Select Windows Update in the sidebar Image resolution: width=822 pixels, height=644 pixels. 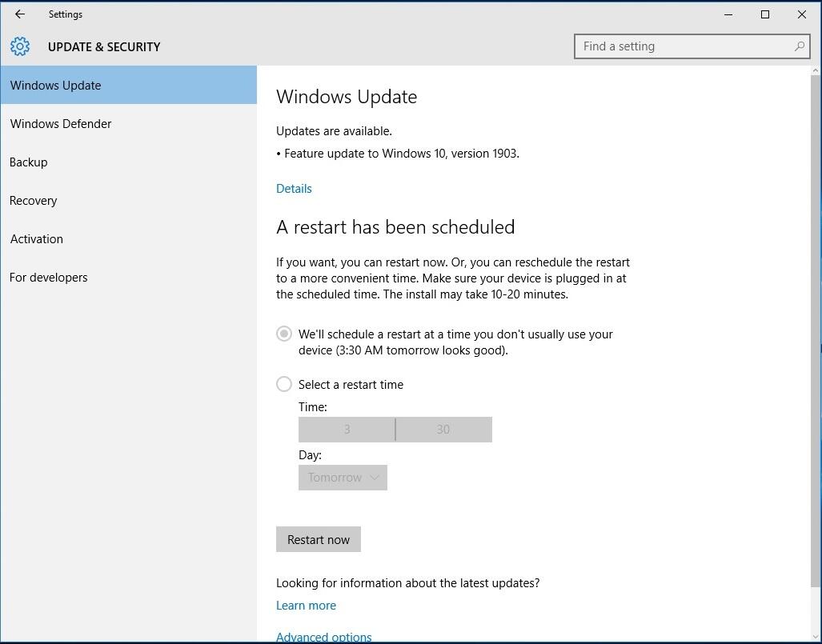coord(128,85)
